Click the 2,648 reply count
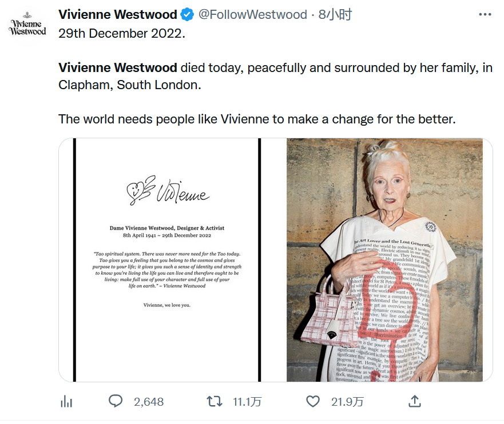Viewport: 504px width, 424px height. [x=149, y=402]
